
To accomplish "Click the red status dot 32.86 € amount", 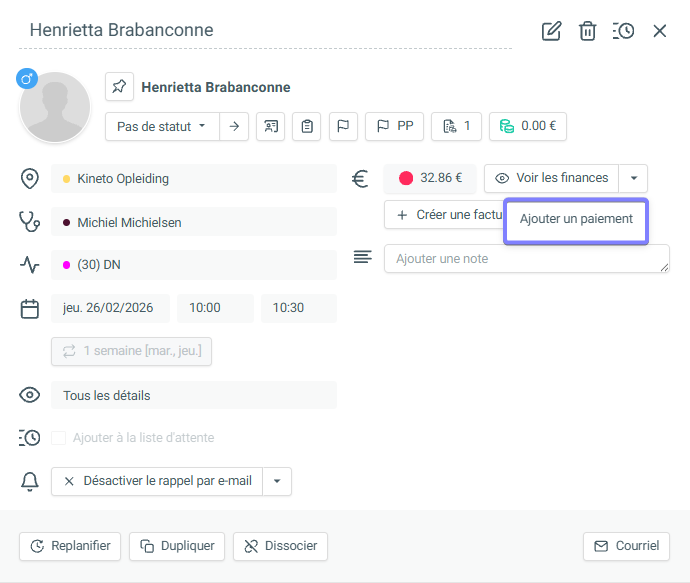I will coord(430,178).
